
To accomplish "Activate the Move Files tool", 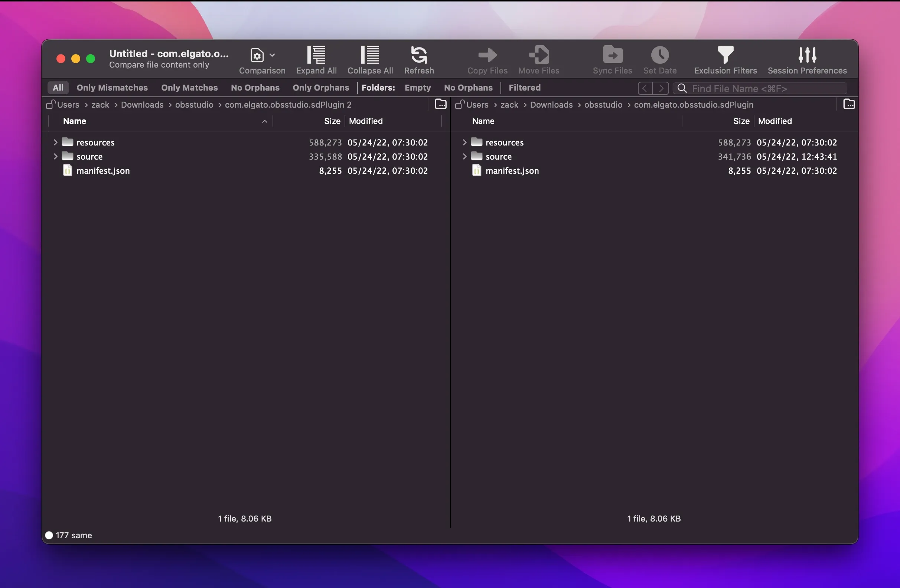I will pyautogui.click(x=538, y=60).
